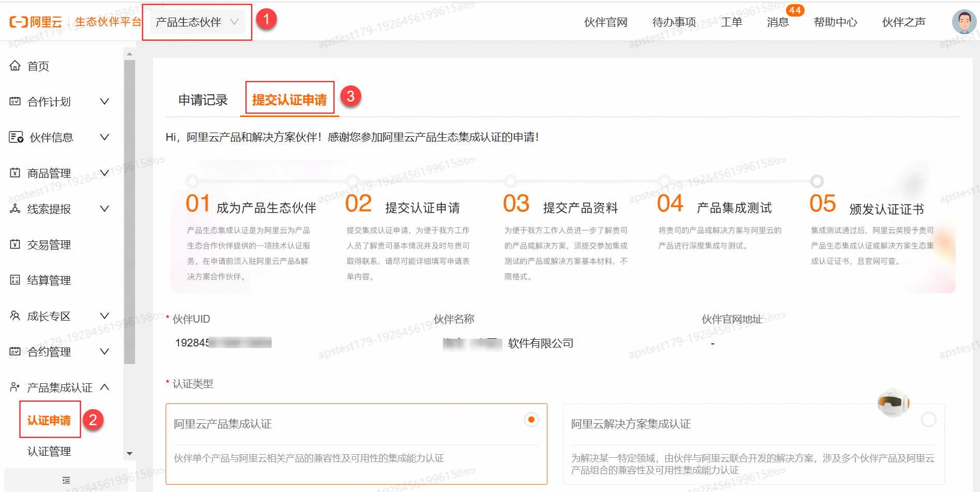Click the 阿里云解决方案集成认证 card title
The image size is (980, 492).
pyautogui.click(x=631, y=424)
